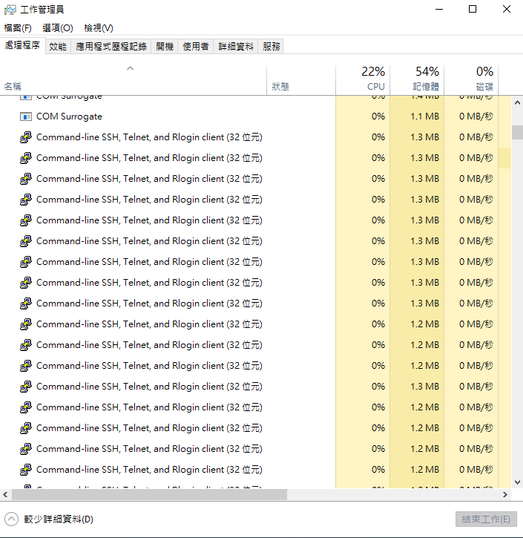The height and width of the screenshot is (538, 523).
Task: Select the COM Surrogate 1.1 MB row icon
Action: (26, 117)
